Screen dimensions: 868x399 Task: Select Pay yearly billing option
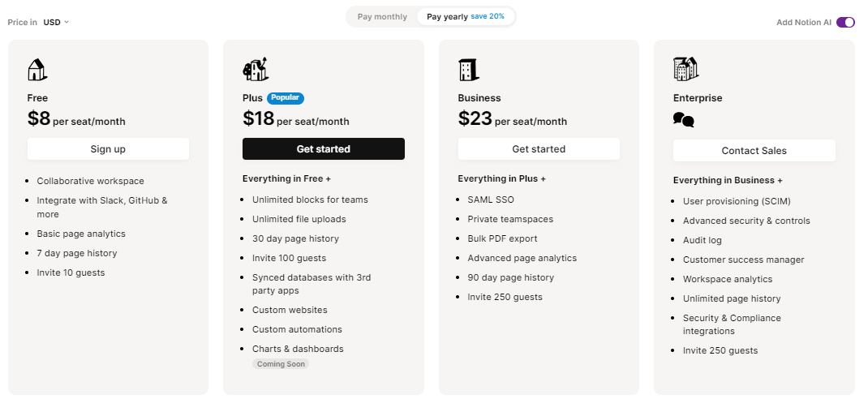[x=466, y=16]
